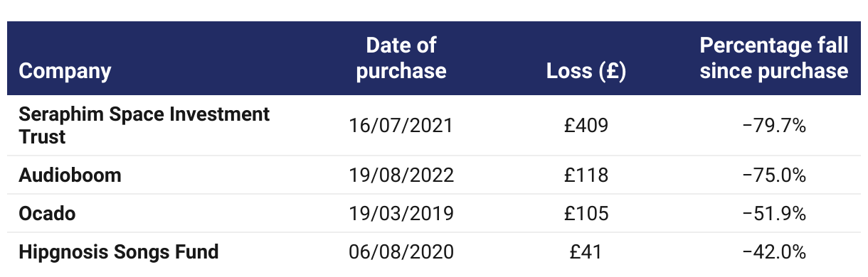Click the £105 loss value
This screenshot has height=277, width=868.
pos(586,213)
